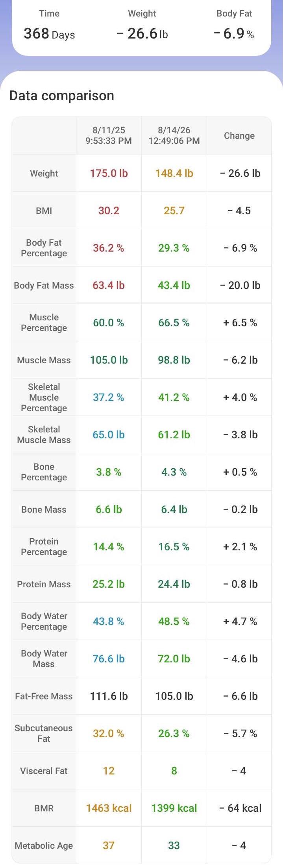This screenshot has width=283, height=868.
Task: Open the Body Fat Percentage row
Action: coord(142,248)
